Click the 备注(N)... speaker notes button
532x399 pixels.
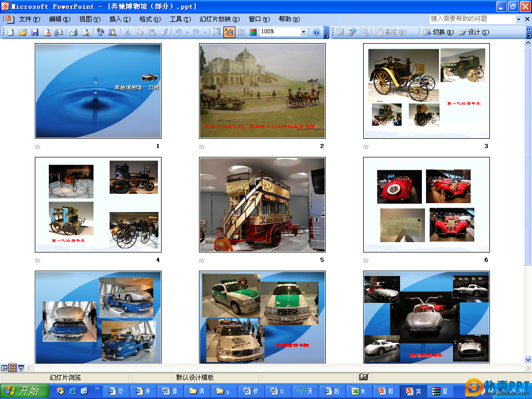click(x=395, y=32)
